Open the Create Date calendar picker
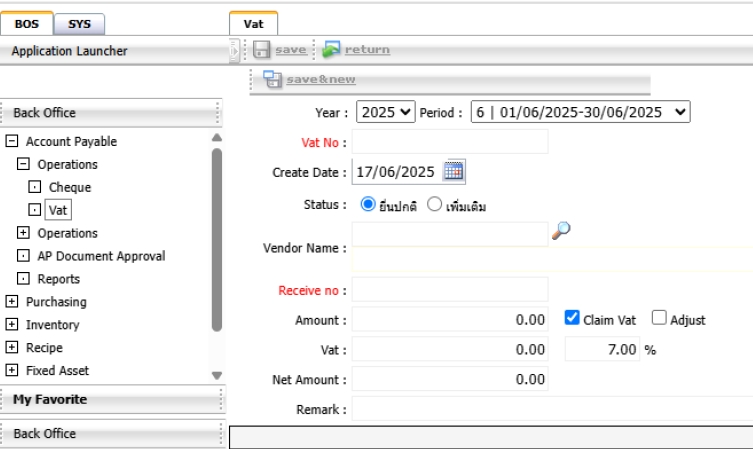 453,171
